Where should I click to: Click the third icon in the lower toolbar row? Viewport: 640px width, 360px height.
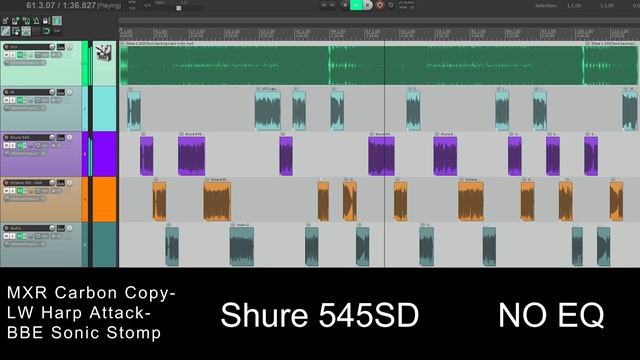[26, 31]
